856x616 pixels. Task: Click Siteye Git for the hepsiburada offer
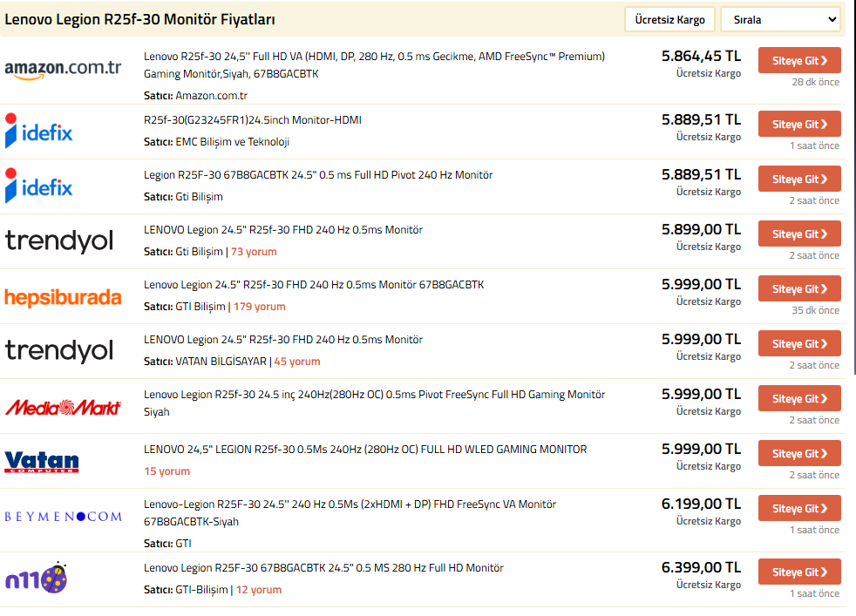[799, 289]
